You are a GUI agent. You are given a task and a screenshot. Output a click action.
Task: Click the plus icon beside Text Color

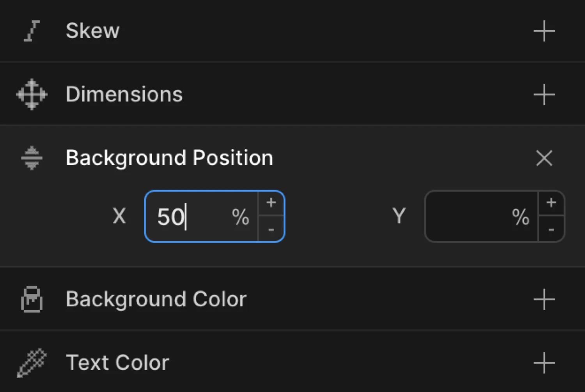click(544, 362)
